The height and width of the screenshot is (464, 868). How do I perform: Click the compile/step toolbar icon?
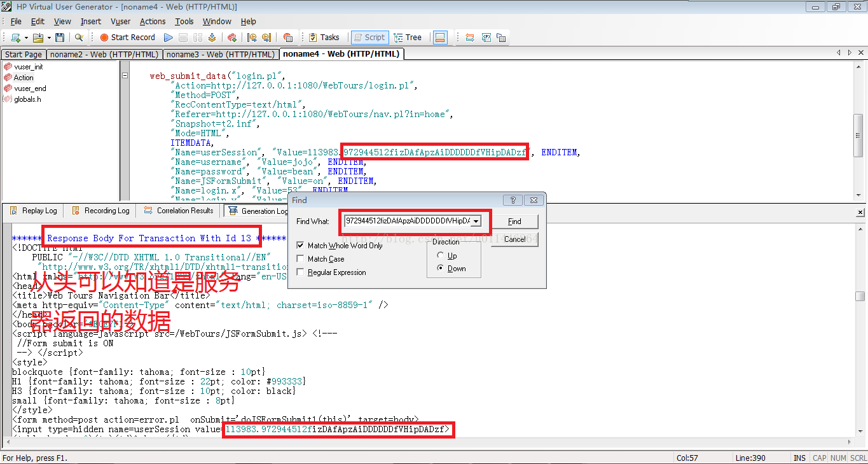[212, 38]
